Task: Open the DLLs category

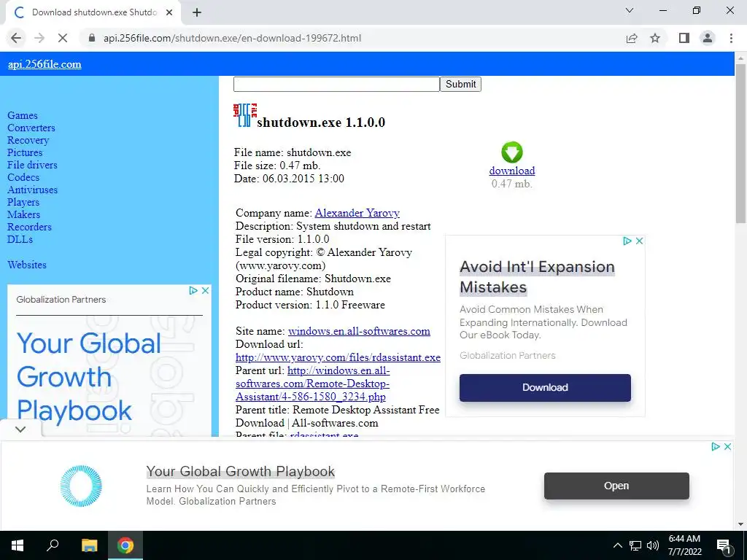Action: [x=20, y=239]
